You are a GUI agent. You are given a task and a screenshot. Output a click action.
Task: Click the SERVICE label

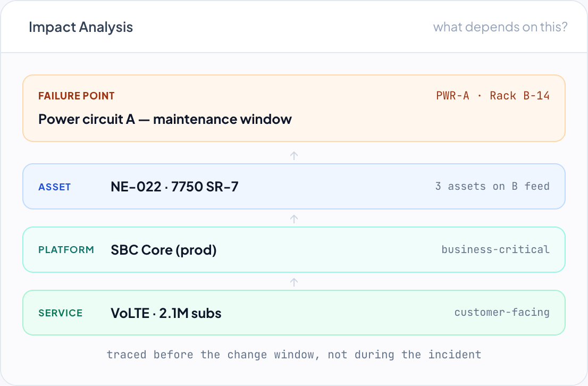coord(61,313)
